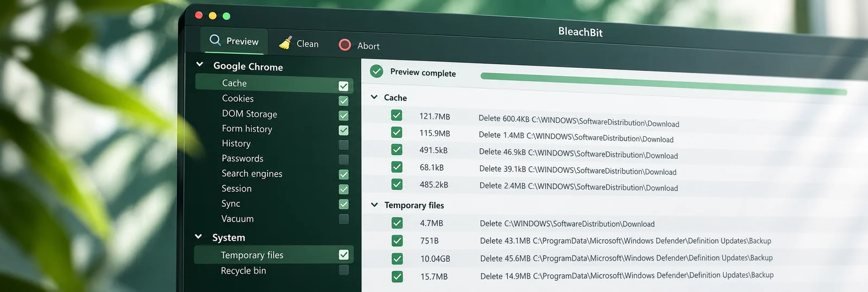The image size is (868, 292).
Task: Click the 'Delete 14.9MB' Defender entry
Action: pos(627,276)
